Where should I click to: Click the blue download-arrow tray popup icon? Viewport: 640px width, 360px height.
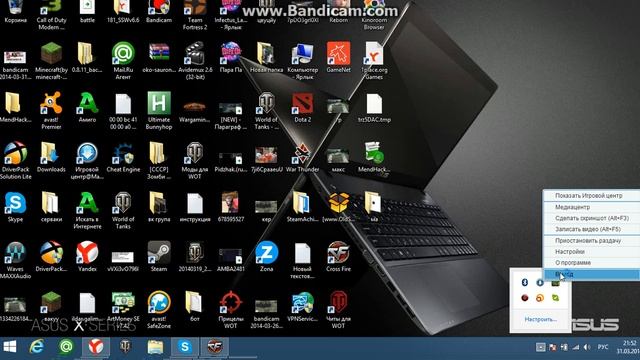pos(540,282)
